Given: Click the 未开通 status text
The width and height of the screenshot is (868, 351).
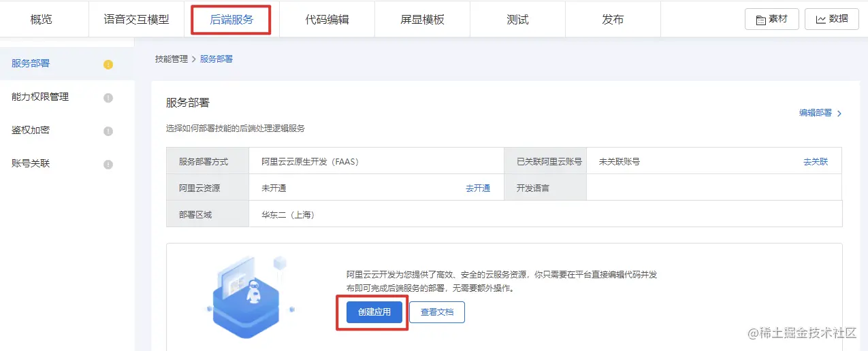Looking at the screenshot, I should (274, 188).
